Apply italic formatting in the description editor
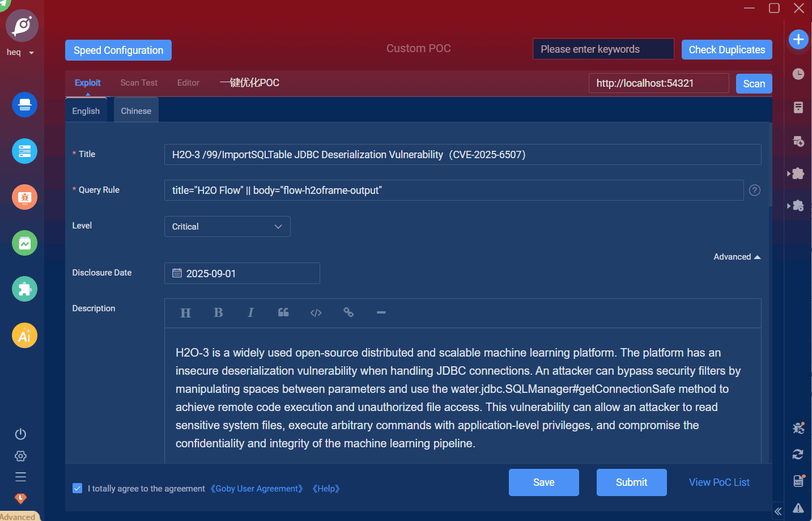Viewport: 812px width, 521px height. tap(250, 312)
